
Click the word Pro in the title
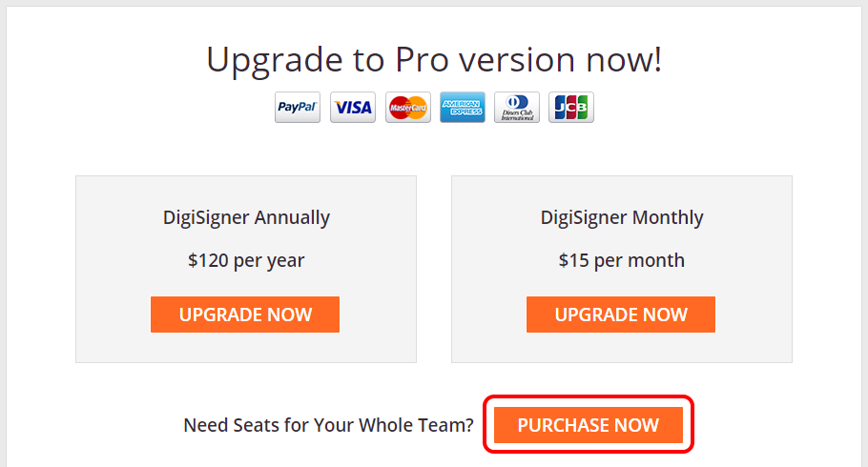pyautogui.click(x=422, y=59)
